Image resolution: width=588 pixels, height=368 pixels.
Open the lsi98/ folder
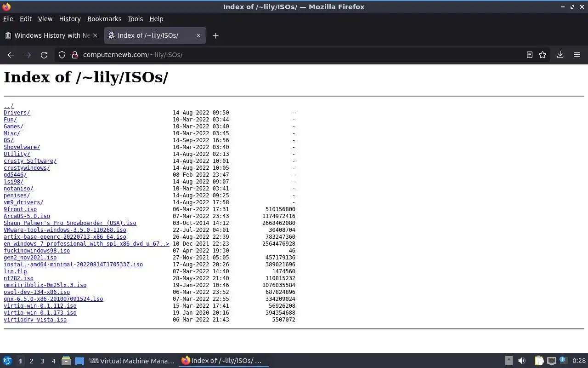(13, 182)
